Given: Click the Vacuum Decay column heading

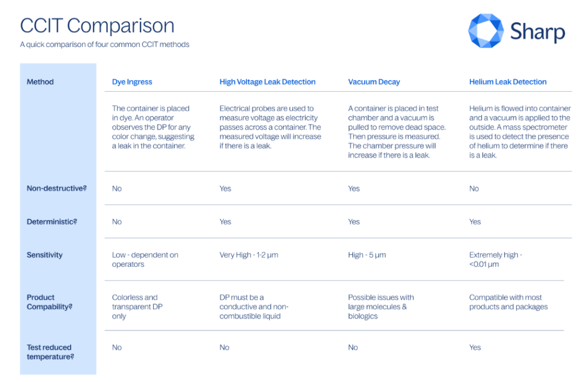Looking at the screenshot, I should click(x=374, y=82).
